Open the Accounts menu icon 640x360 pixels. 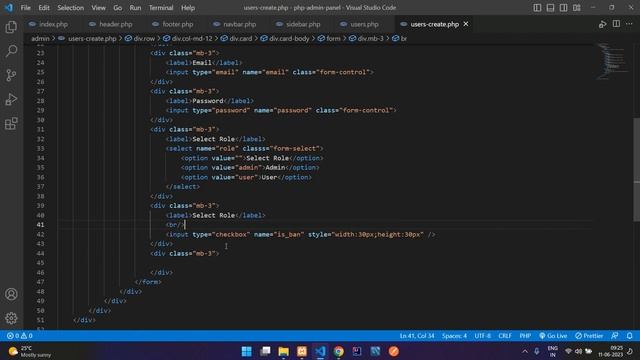[11, 294]
